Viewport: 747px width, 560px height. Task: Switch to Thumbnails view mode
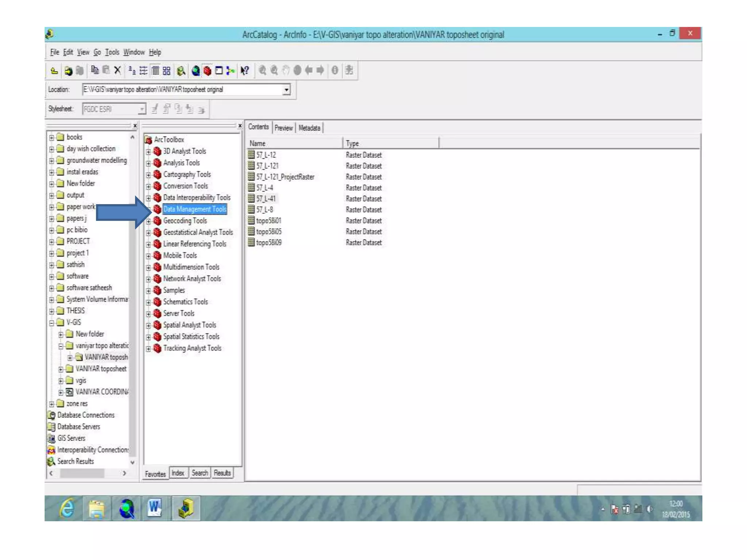pyautogui.click(x=167, y=70)
